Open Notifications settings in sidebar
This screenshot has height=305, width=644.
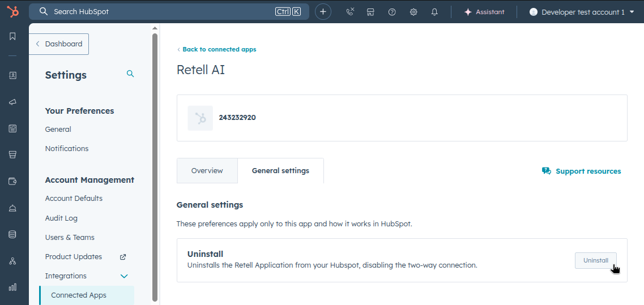coord(66,149)
